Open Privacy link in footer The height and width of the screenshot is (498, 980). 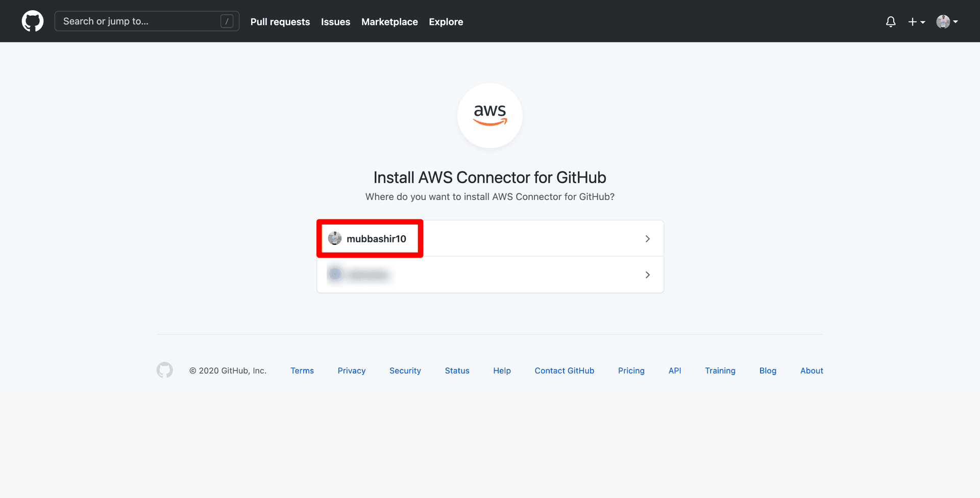point(352,370)
